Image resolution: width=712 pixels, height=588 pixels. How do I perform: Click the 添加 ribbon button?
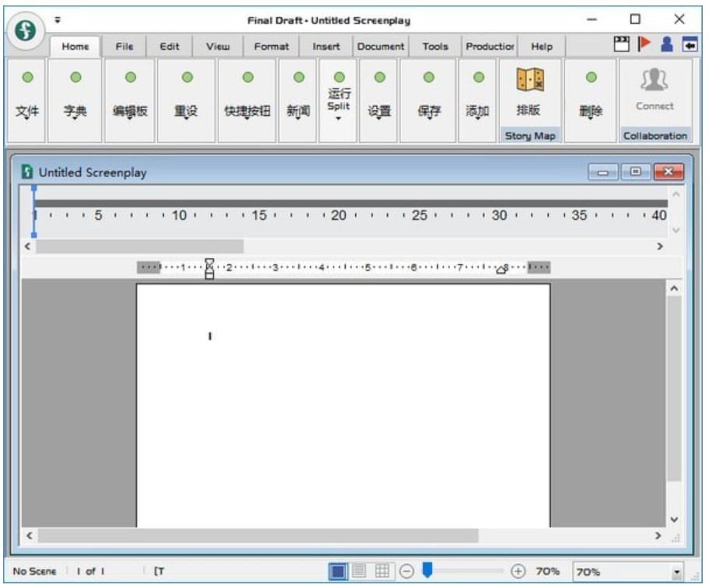(477, 100)
